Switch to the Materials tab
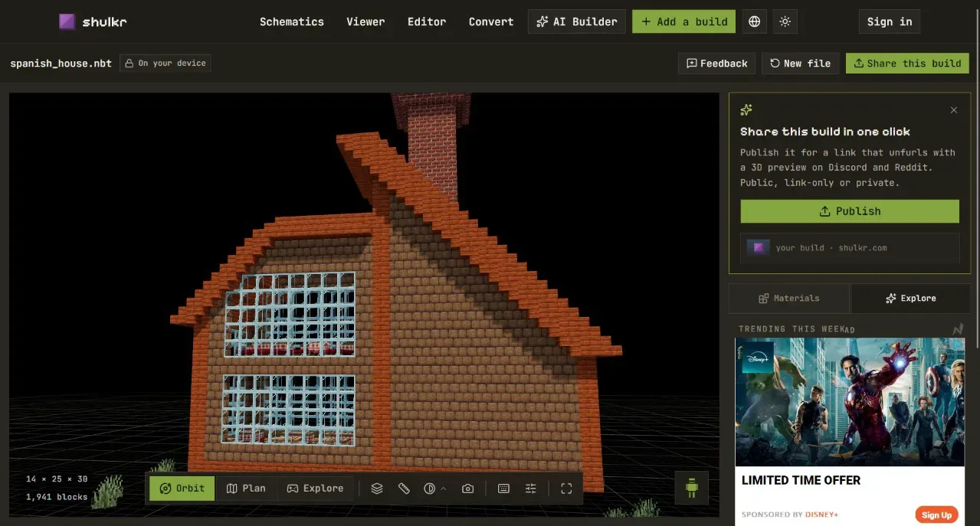The width and height of the screenshot is (980, 526). [789, 298]
